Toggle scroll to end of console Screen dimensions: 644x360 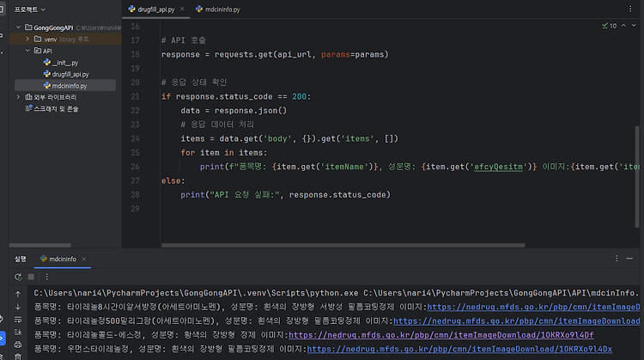pyautogui.click(x=18, y=332)
